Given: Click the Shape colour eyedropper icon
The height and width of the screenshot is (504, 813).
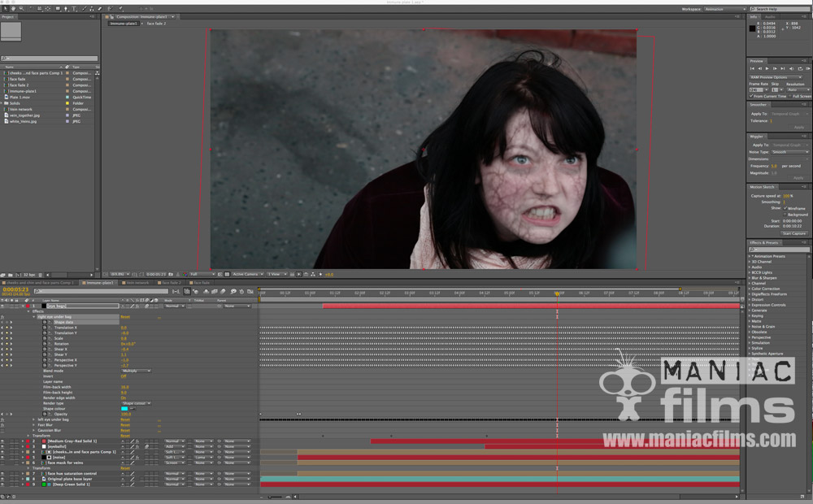Looking at the screenshot, I should (133, 409).
